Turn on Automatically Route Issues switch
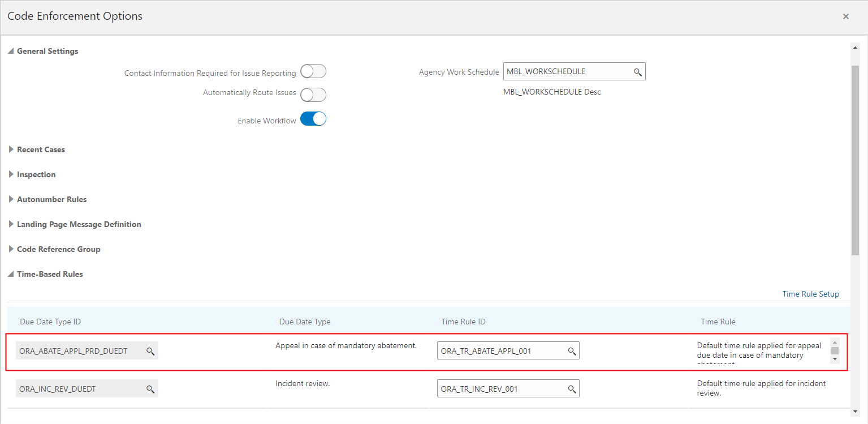Screen dimensions: 868x424 (313, 95)
